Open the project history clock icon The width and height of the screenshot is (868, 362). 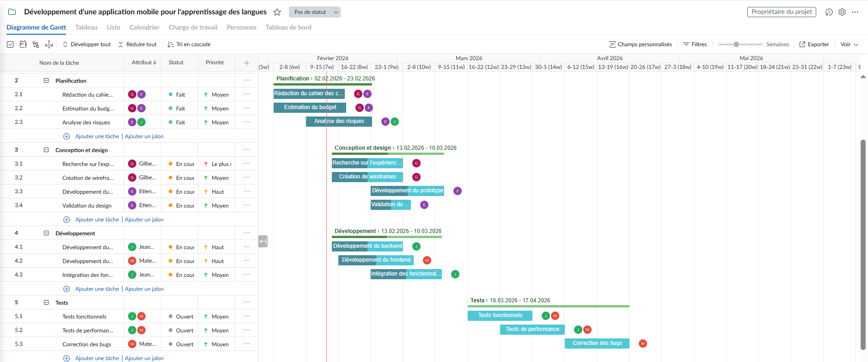[x=829, y=12]
